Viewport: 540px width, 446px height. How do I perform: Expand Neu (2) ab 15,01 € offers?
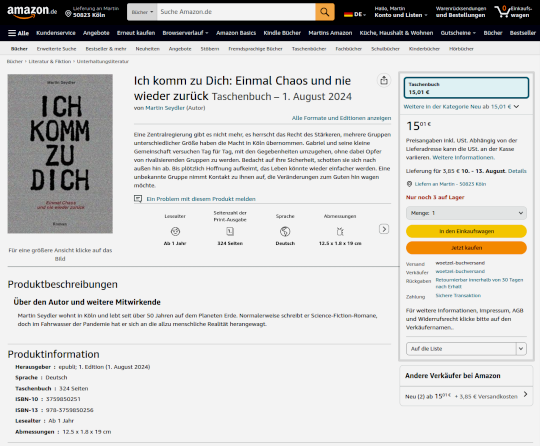click(466, 396)
